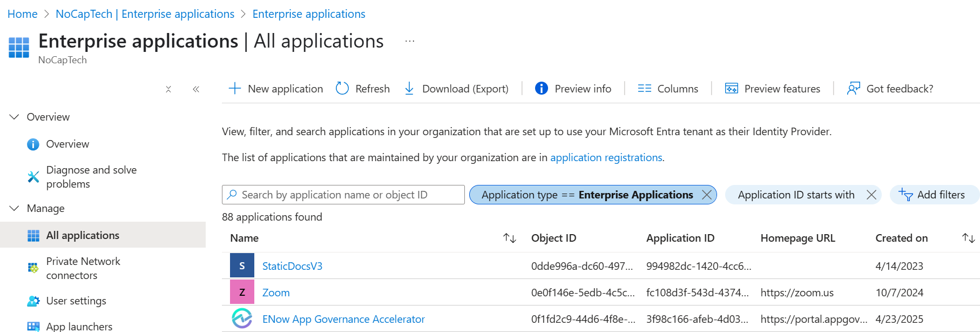Screen dimensions: 980x332
Task: Click the Object ID column header
Action: pyautogui.click(x=553, y=238)
